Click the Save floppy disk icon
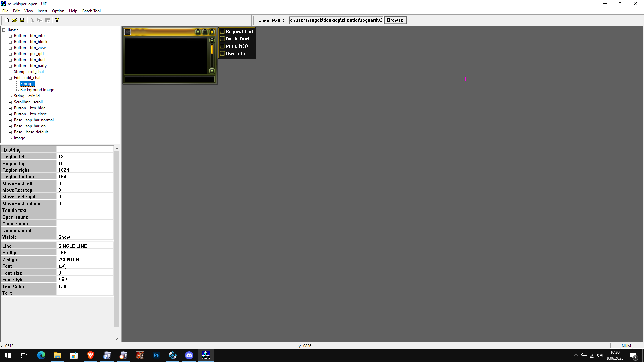 pos(22,20)
